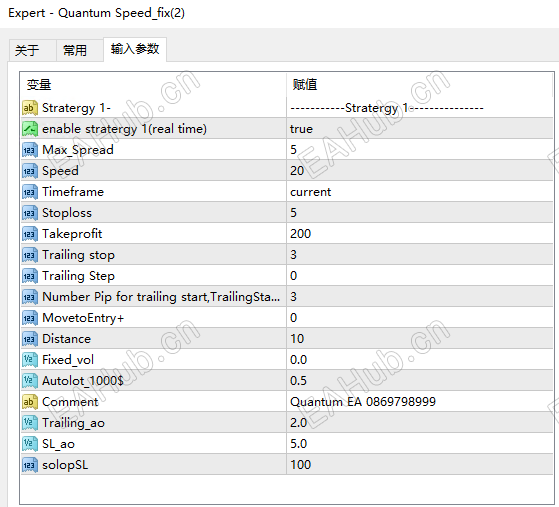Image resolution: width=559 pixels, height=507 pixels.
Task: Click the integer icon beside solopSL
Action: click(30, 465)
